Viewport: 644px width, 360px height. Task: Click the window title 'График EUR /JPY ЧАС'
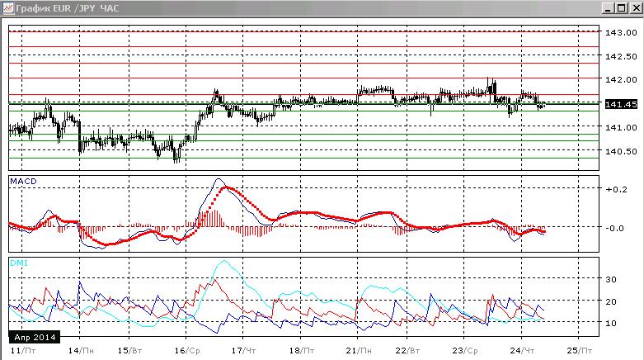[68, 8]
